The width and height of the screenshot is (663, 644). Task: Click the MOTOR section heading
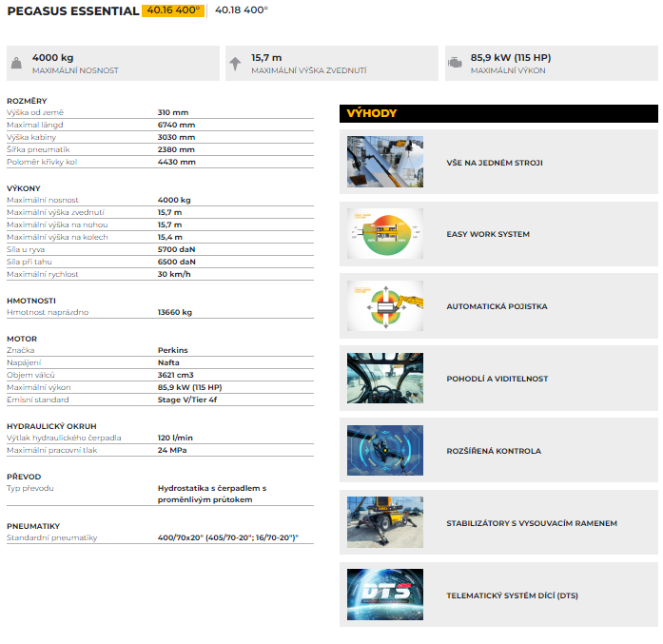[x=22, y=339]
